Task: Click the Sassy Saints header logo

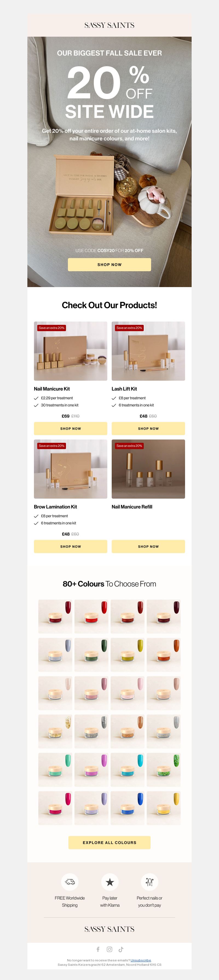Action: pyautogui.click(x=109, y=25)
